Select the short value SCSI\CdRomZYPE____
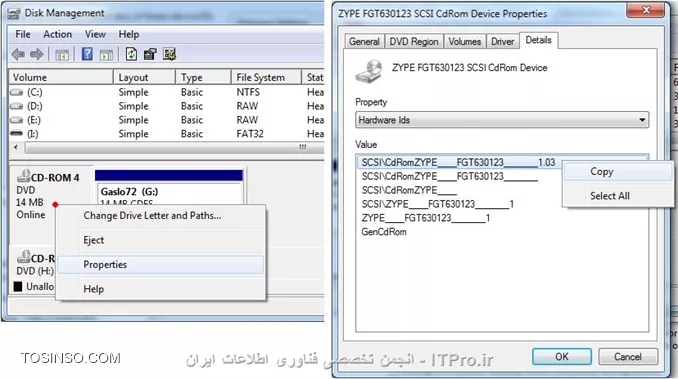The width and height of the screenshot is (678, 379). [409, 190]
